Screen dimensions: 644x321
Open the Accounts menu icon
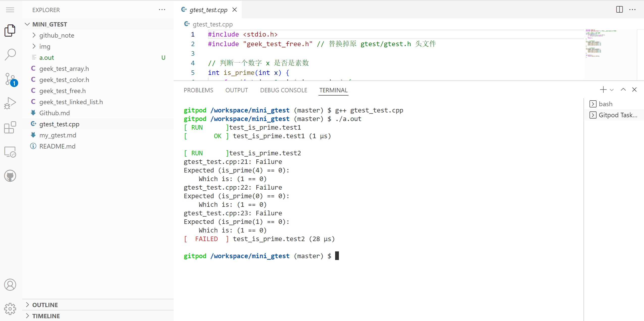10,285
